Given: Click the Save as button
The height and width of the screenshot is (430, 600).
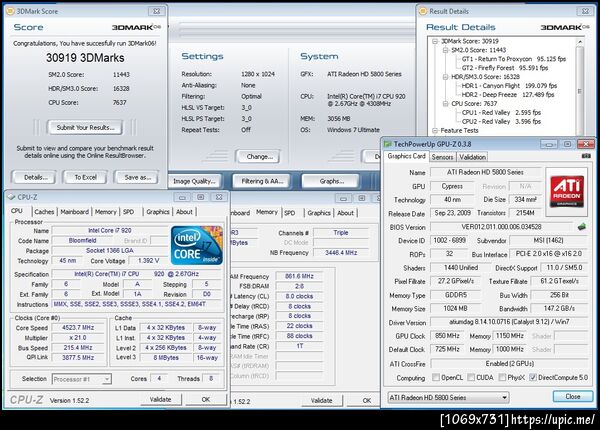Looking at the screenshot, I should pos(137,177).
